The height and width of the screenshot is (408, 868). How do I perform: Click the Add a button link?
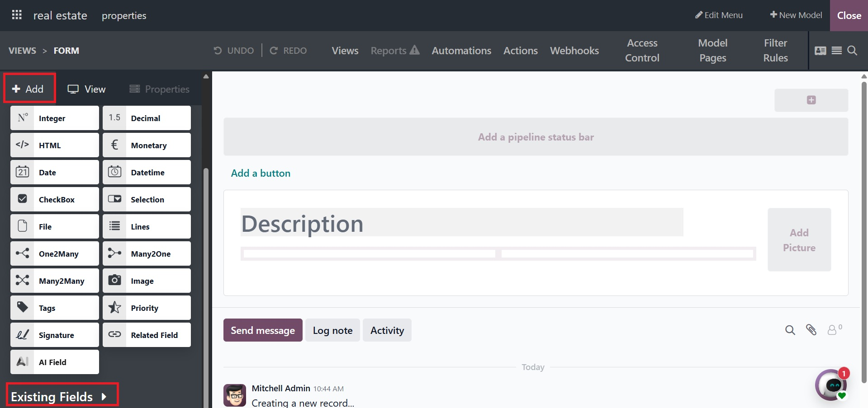click(261, 173)
